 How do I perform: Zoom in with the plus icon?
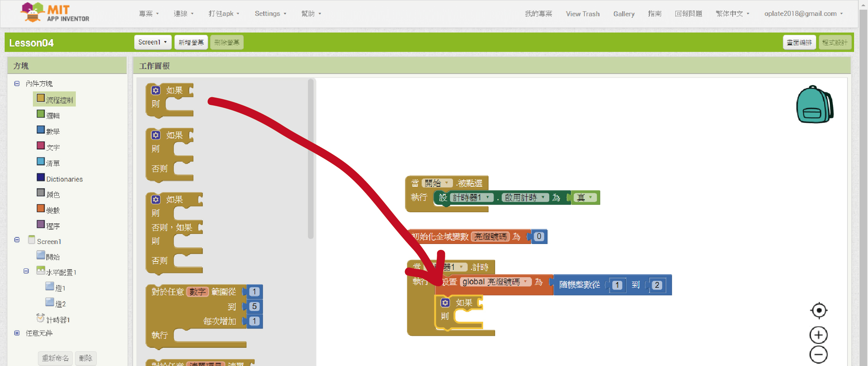click(x=818, y=335)
